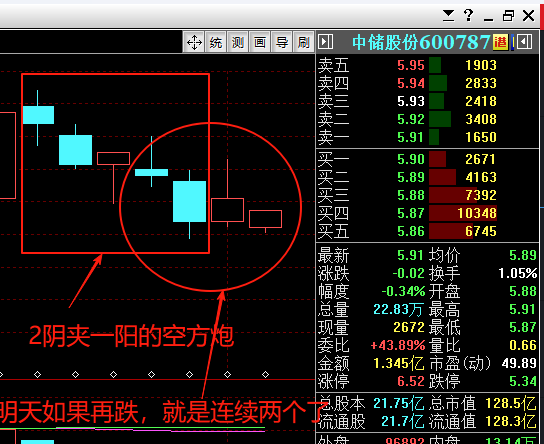Click the 测 measure toolbar button
544x444 pixels.
click(238, 43)
